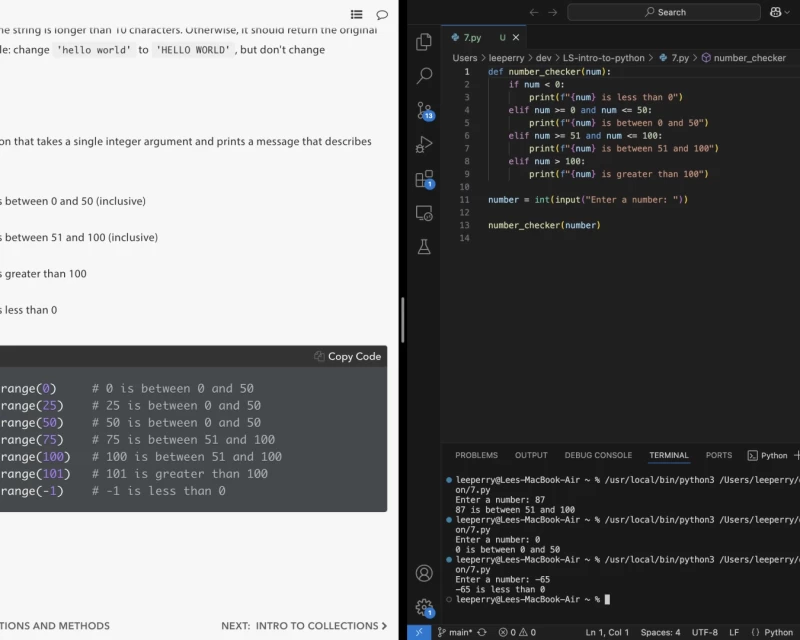This screenshot has height=640, width=800.
Task: Switch to the DEBUG CONSOLE tab
Action: pyautogui.click(x=598, y=455)
